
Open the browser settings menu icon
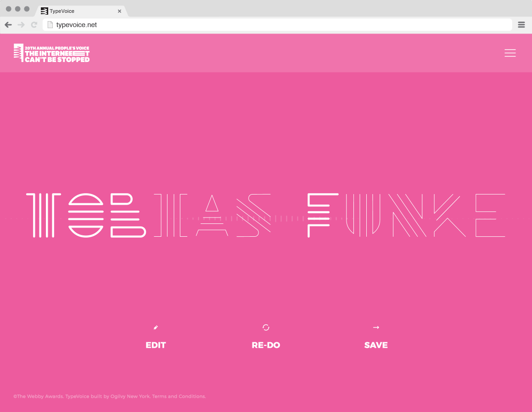pyautogui.click(x=521, y=25)
